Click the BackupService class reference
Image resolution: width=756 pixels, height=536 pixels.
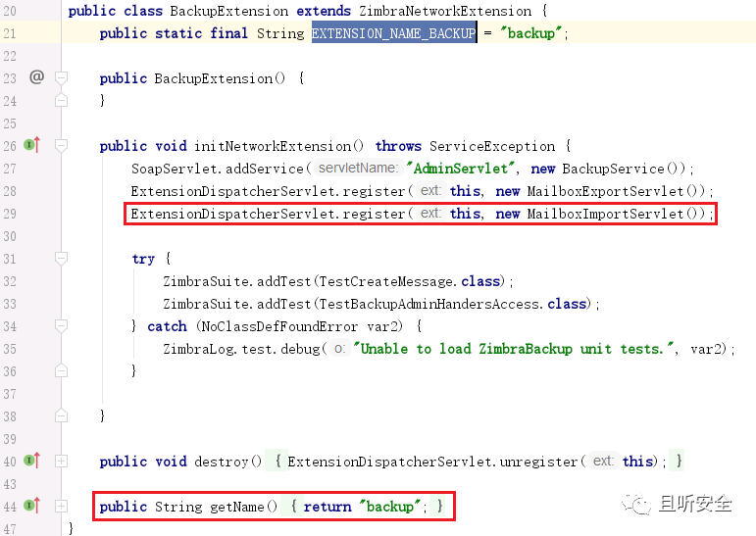[613, 169]
